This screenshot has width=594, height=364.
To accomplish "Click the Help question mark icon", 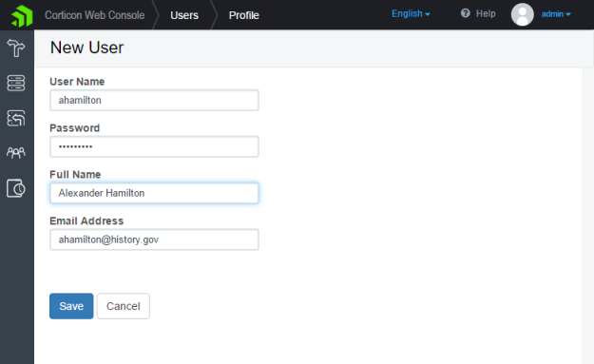I will [x=465, y=13].
